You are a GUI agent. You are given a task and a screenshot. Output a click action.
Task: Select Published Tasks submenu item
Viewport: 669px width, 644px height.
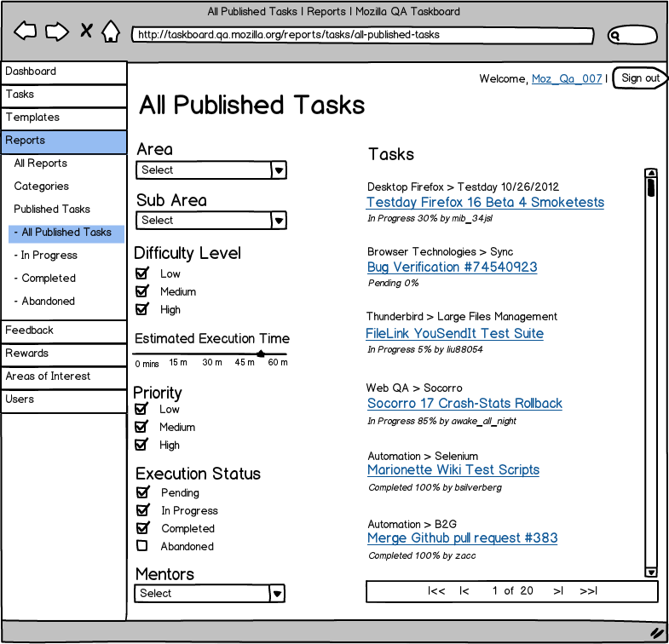coord(52,209)
